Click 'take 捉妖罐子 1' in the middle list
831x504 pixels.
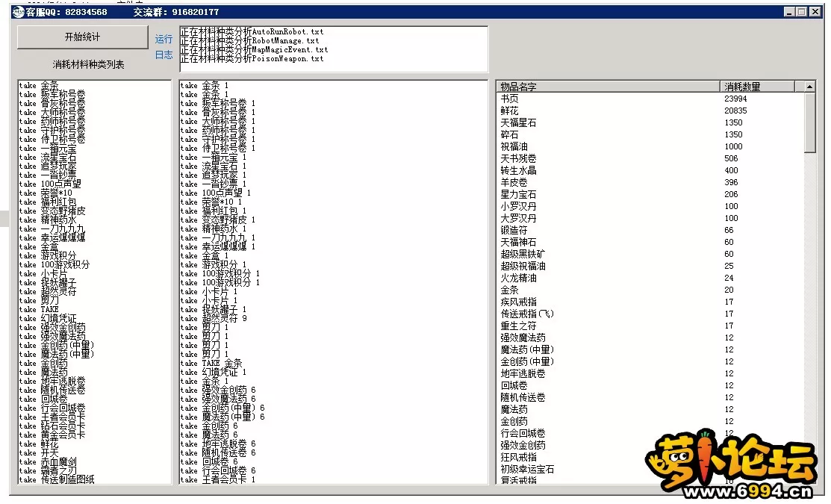click(x=213, y=310)
